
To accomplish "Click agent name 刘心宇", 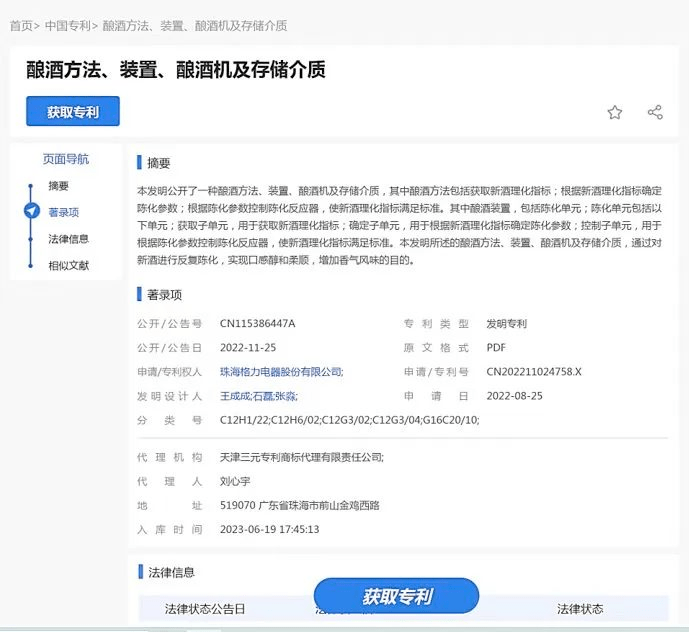I will click(235, 481).
